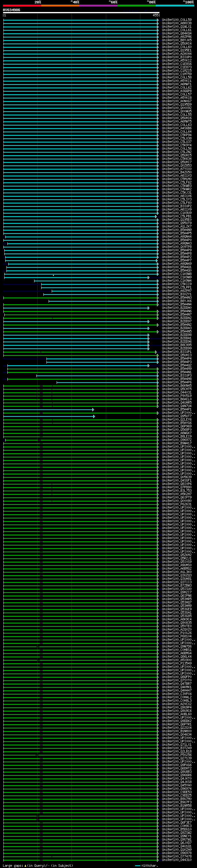Viewport: 197px width, 868px height.
Task: Click hit label UniRef100_B3L753
Action: tap(177, 491)
